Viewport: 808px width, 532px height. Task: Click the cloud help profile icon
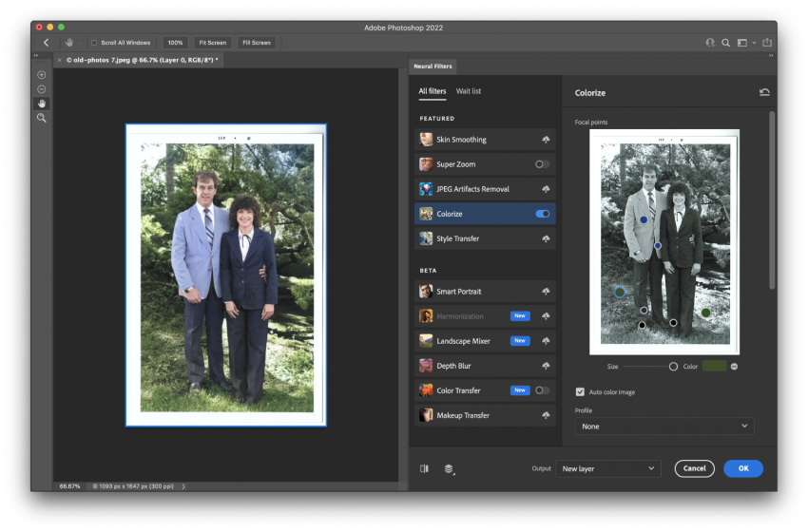pos(710,43)
